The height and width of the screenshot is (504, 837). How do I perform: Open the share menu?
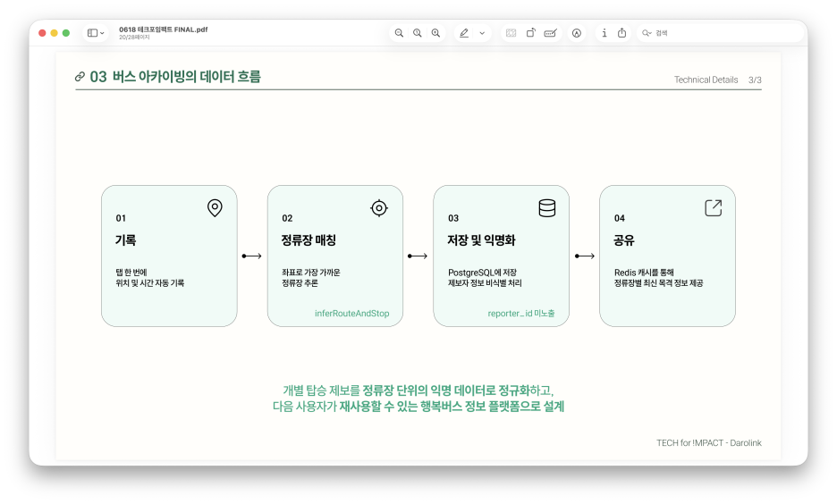click(621, 33)
